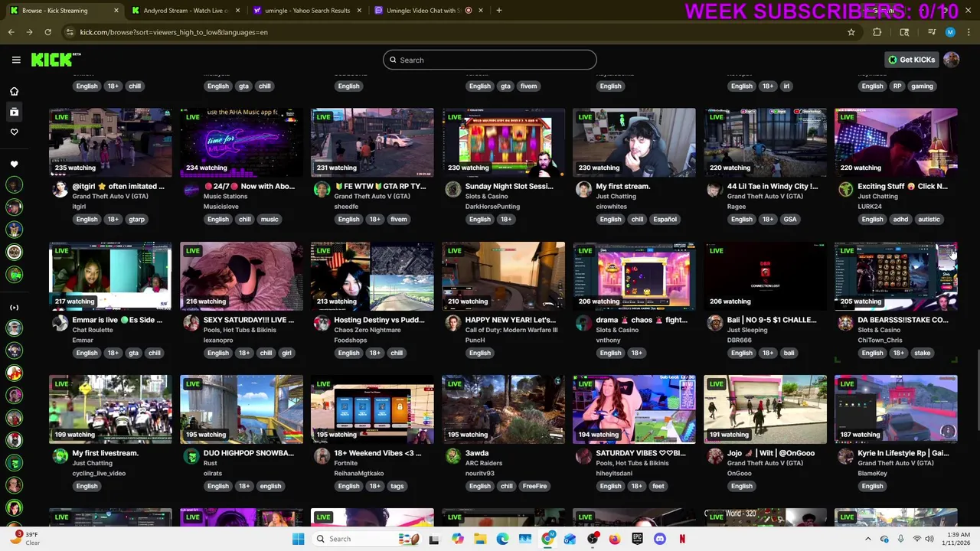980x551 pixels.
Task: Open the Kick hamburger sidebar menu
Action: pyautogui.click(x=16, y=60)
